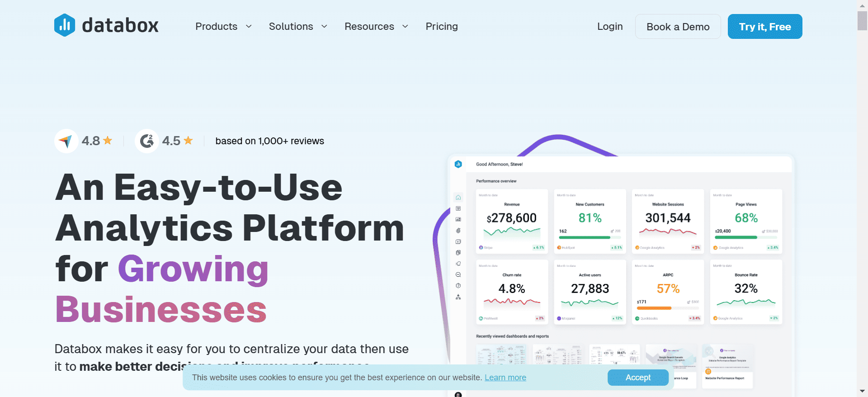Click the 4.8 Capterra rating number
The image size is (868, 397).
click(x=90, y=141)
